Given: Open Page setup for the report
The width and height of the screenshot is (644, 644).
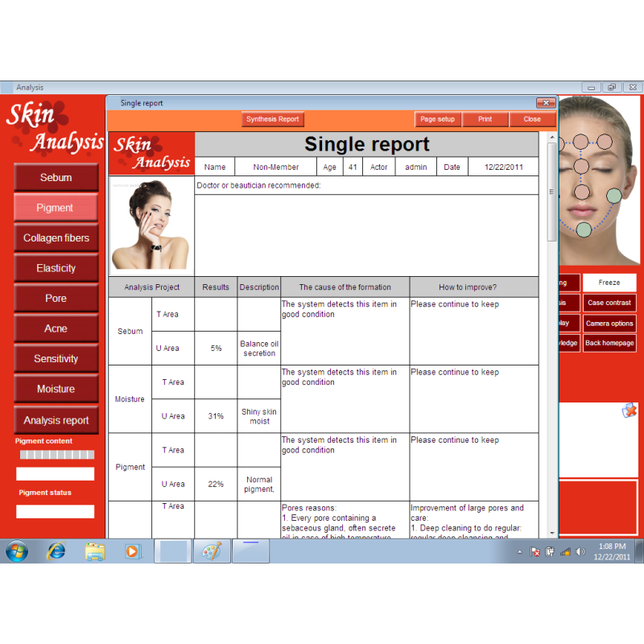Looking at the screenshot, I should pos(438,119).
